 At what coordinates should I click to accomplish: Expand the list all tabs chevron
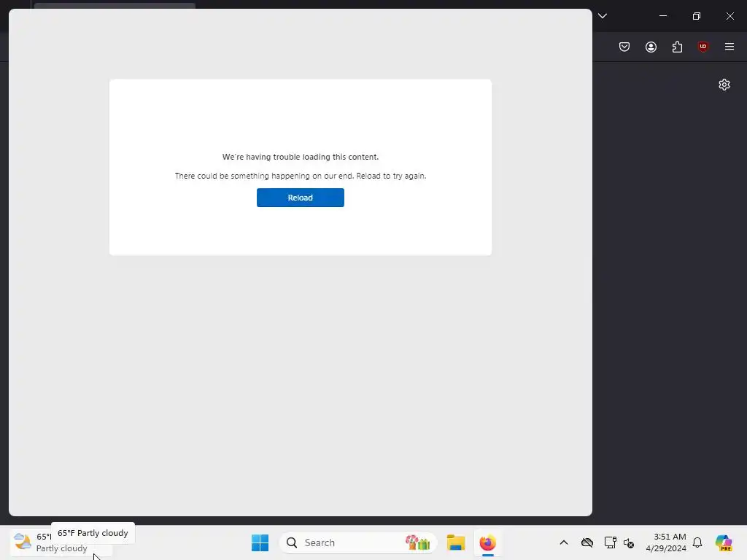[603, 16]
